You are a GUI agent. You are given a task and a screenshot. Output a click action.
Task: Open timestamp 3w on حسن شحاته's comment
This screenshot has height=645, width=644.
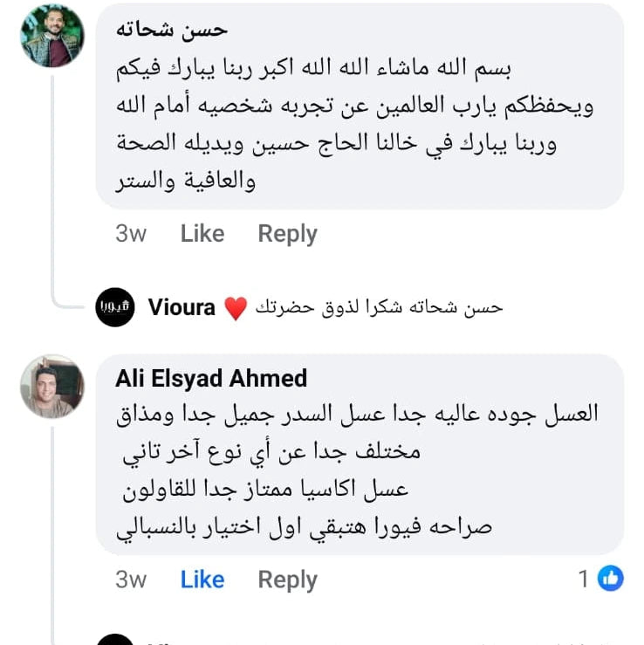pyautogui.click(x=131, y=233)
